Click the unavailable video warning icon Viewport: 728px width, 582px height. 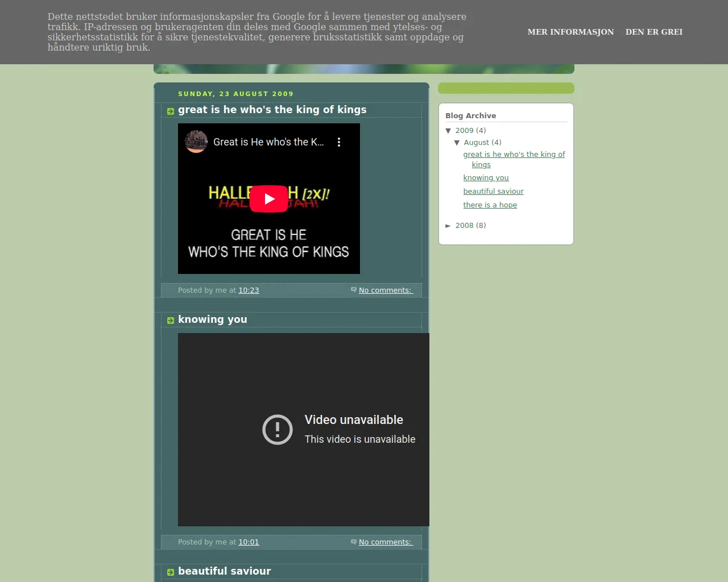pos(278,430)
